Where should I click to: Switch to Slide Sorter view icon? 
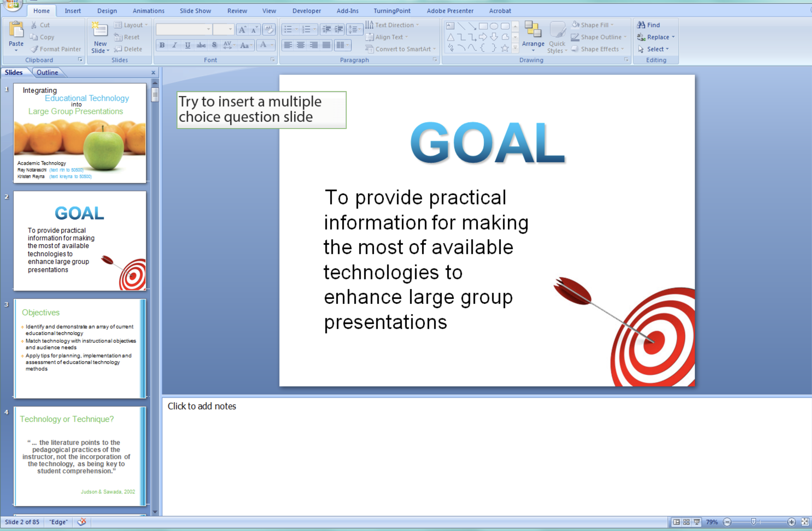pyautogui.click(x=686, y=522)
